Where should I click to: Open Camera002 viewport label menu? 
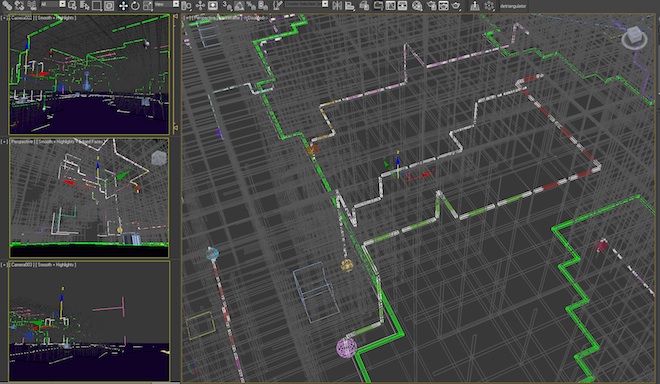pos(21,18)
